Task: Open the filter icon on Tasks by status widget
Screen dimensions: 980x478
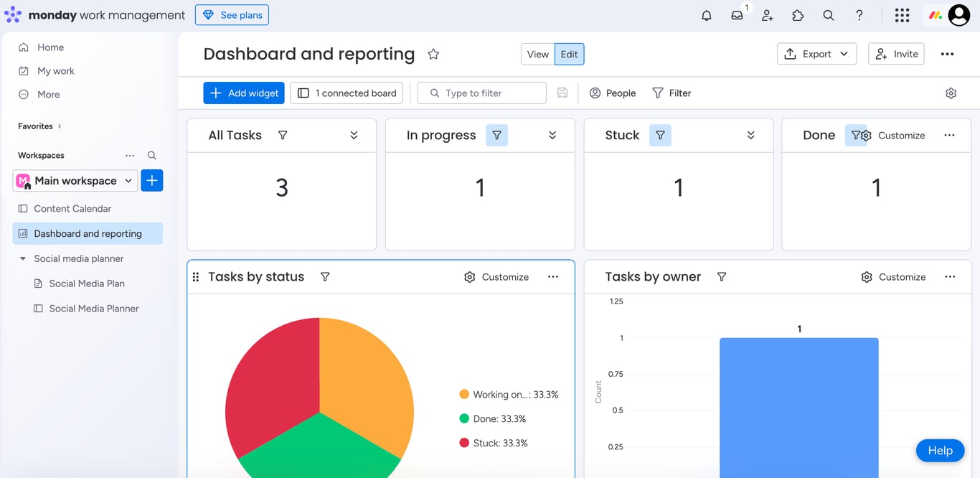Action: [325, 276]
